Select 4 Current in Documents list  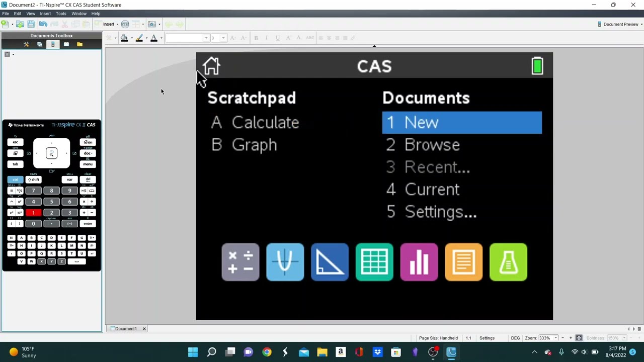(x=462, y=190)
